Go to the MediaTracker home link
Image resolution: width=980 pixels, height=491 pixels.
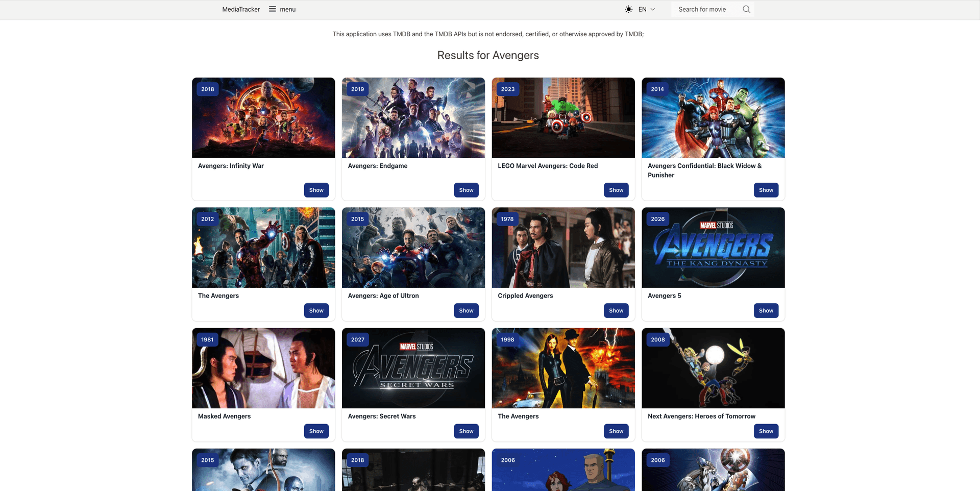241,9
